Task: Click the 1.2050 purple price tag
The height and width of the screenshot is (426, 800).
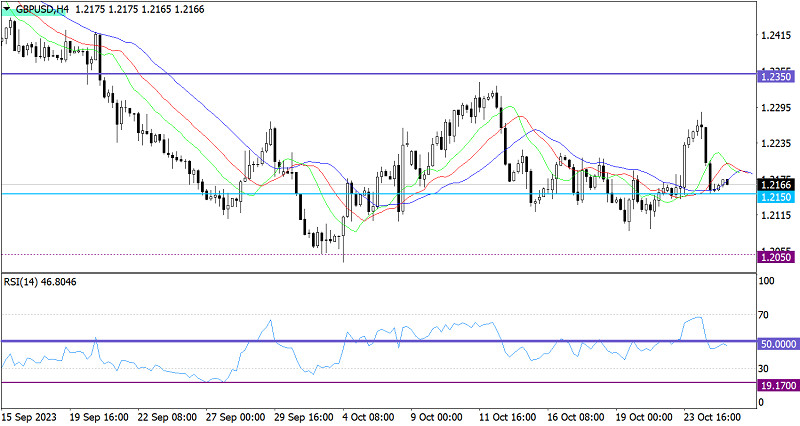Action: pos(776,258)
